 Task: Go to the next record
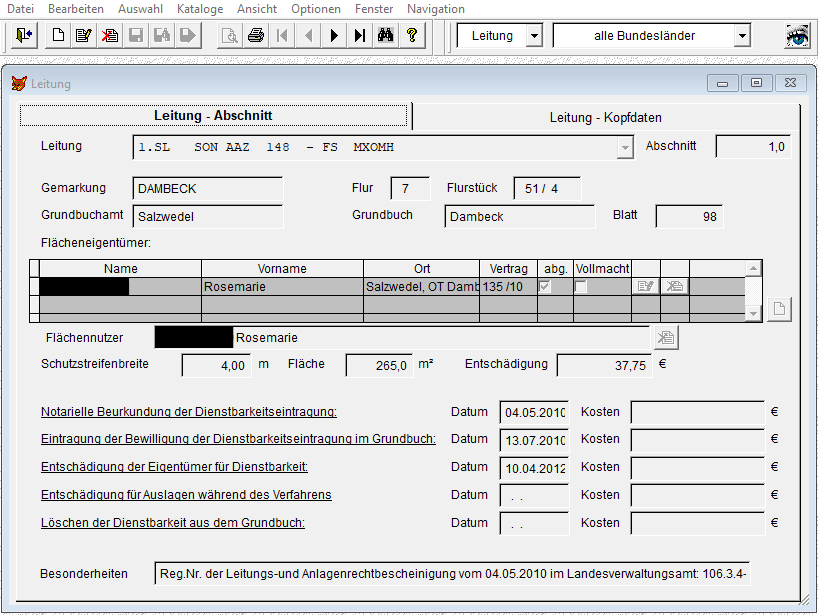[334, 35]
